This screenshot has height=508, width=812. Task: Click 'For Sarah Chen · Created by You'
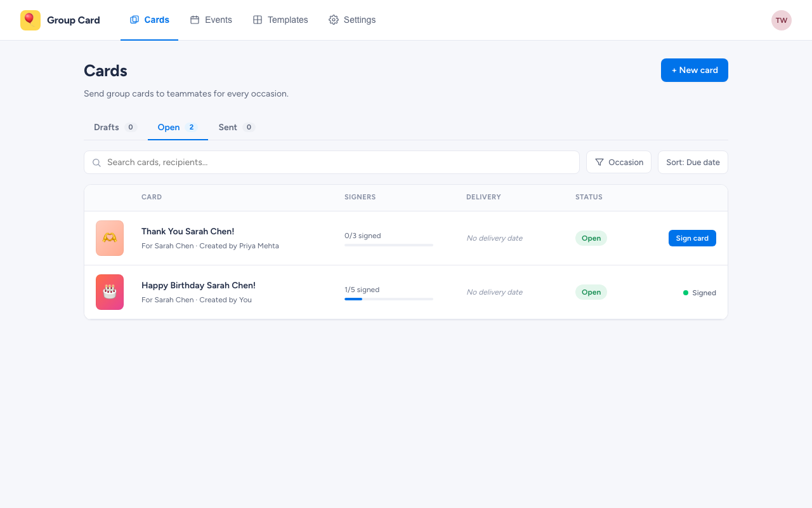(x=197, y=300)
